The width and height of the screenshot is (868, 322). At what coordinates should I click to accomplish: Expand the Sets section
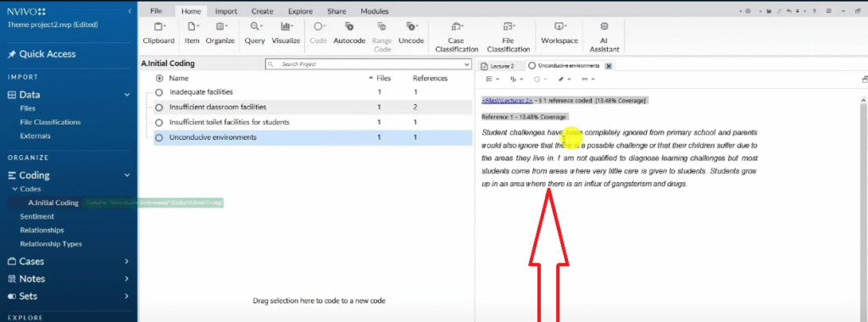click(127, 297)
